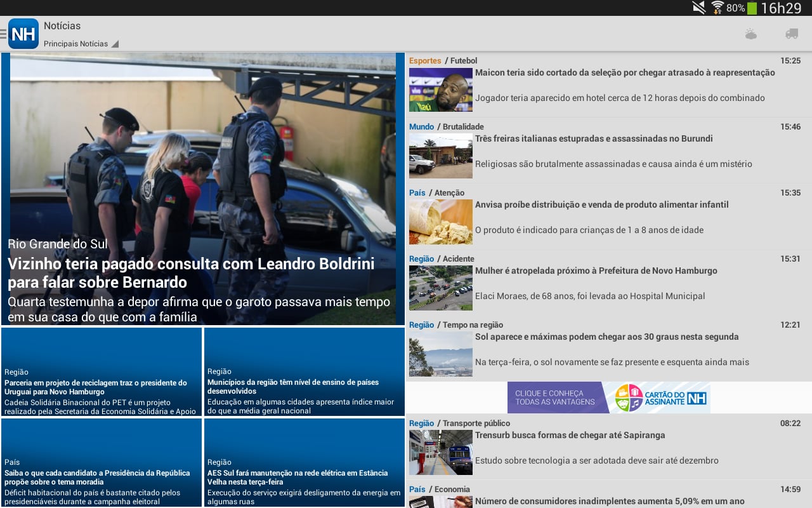Open the Novo Hamburgo accident aerial thumbnail
812x508 pixels.
pyautogui.click(x=441, y=288)
